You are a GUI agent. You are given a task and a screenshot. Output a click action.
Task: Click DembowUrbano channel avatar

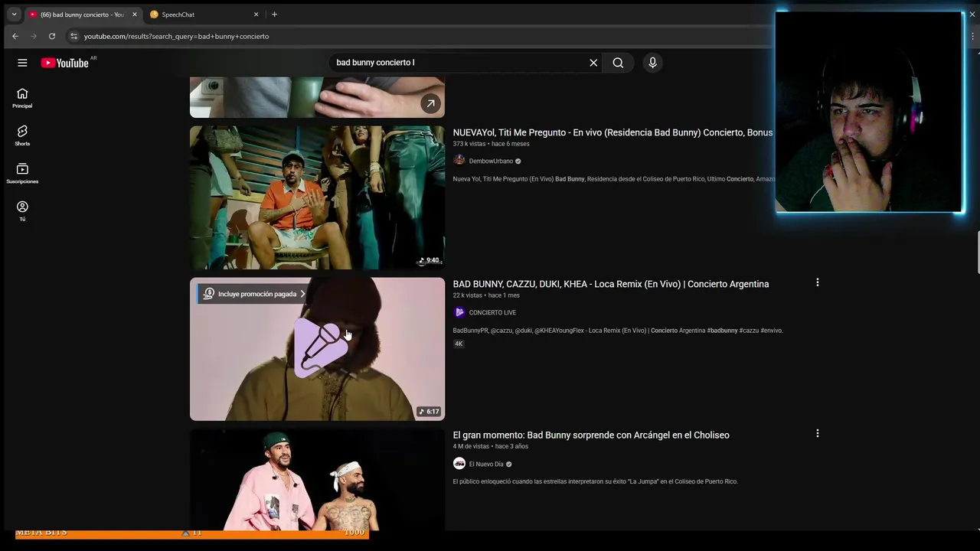point(459,161)
